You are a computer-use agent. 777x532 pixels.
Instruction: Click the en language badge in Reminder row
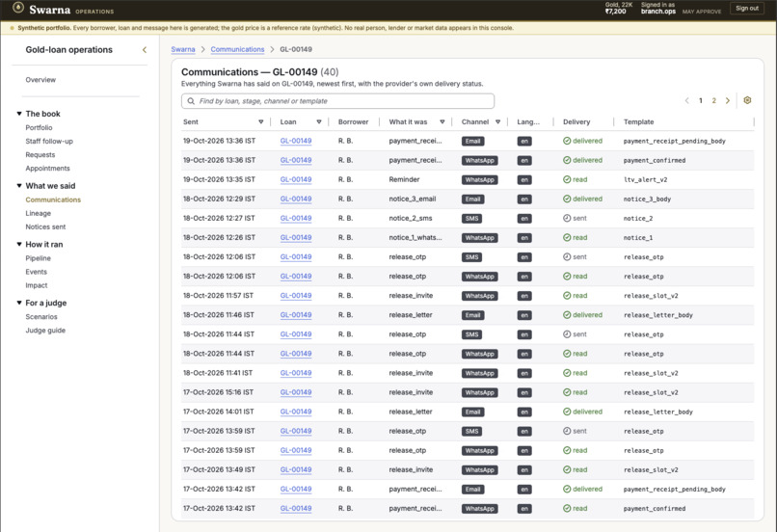click(x=524, y=180)
